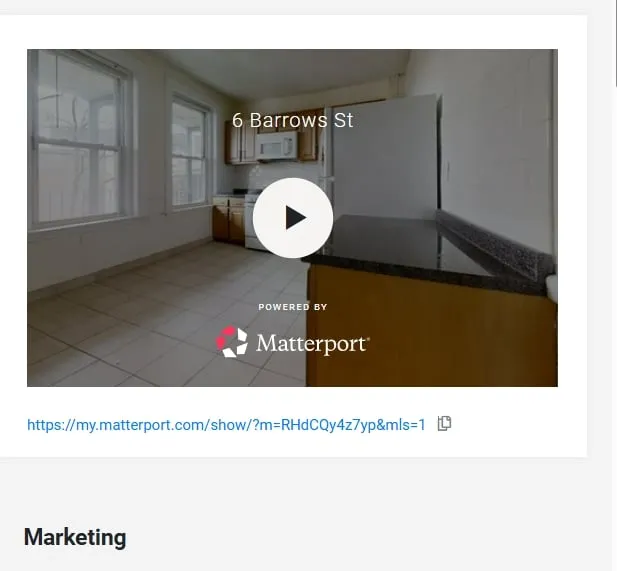This screenshot has height=571, width=617.
Task: Click the POWERED BY label
Action: [292, 307]
